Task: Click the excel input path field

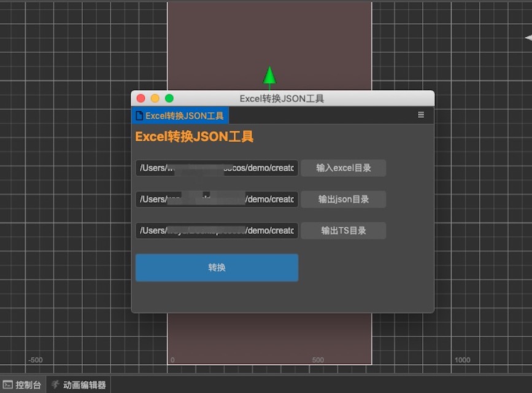Action: [x=216, y=168]
